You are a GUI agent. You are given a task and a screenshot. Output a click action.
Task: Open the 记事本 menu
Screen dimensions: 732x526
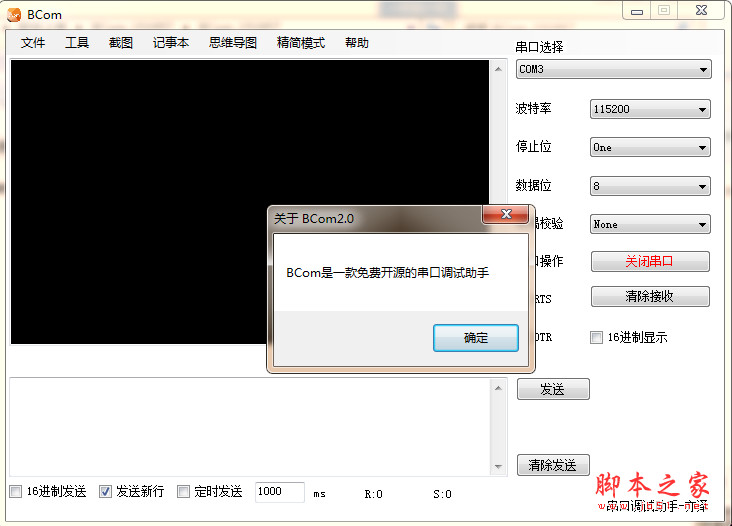(x=171, y=43)
